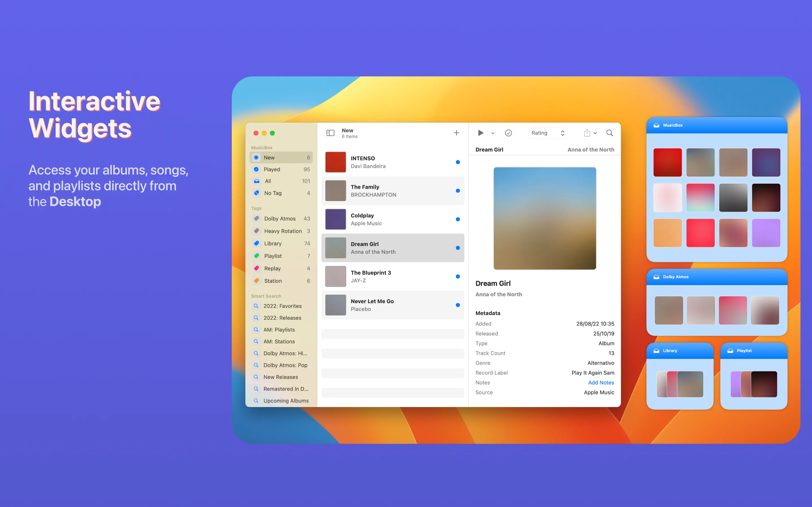This screenshot has height=507, width=812.
Task: Expand the chevron next to play button
Action: [493, 134]
